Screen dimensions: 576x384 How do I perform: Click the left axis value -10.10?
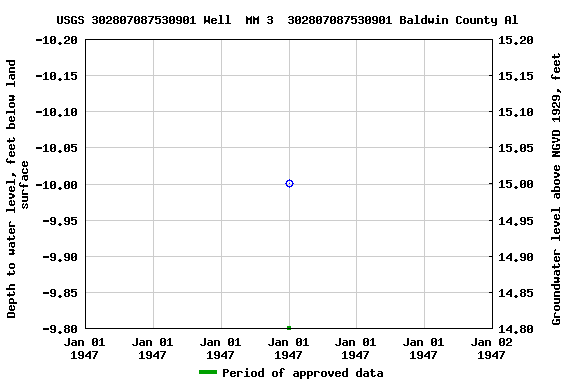[x=57, y=112]
